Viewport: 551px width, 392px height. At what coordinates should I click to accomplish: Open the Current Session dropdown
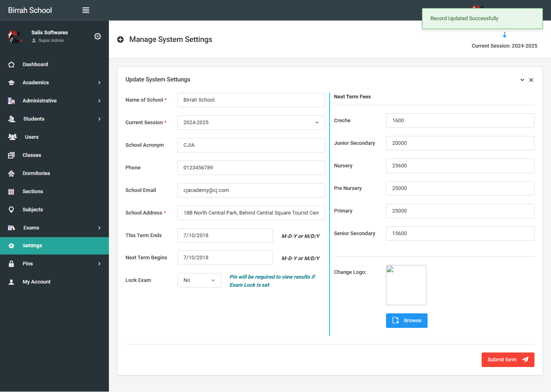coord(251,123)
